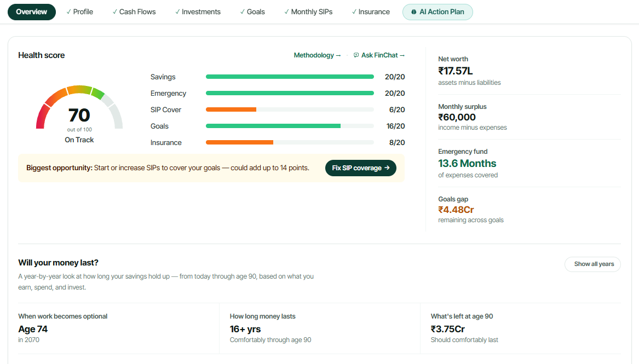
Task: Click the Will your money last? heading
Action: pyautogui.click(x=58, y=263)
